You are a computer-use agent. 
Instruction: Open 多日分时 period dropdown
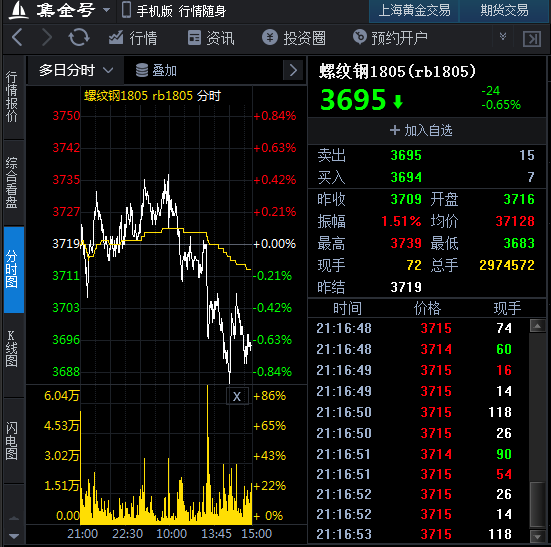click(76, 70)
